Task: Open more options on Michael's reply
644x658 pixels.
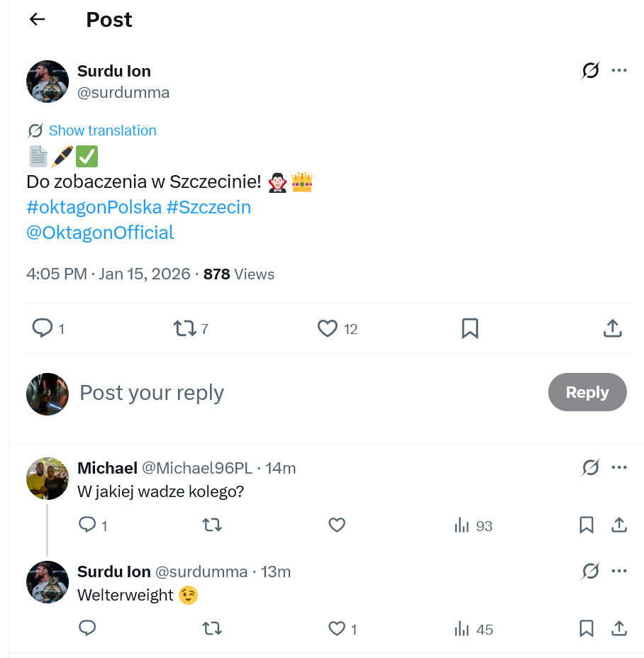Action: 619,468
